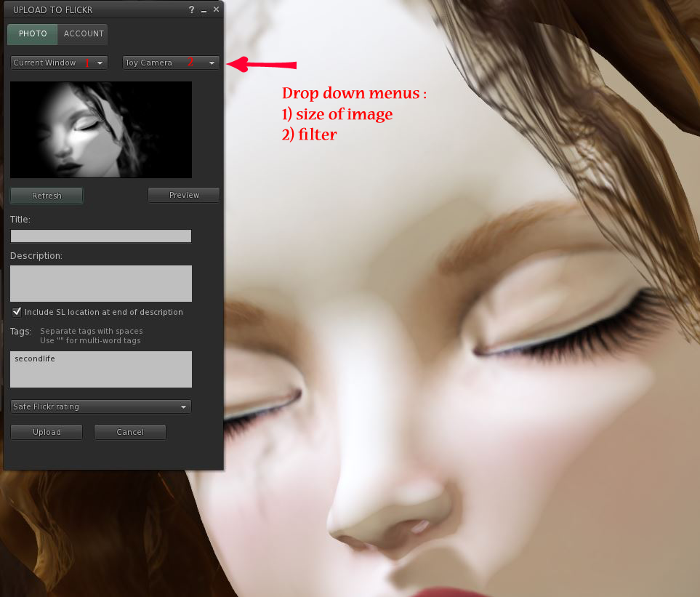Close the Upload to Flickr window

tap(216, 9)
